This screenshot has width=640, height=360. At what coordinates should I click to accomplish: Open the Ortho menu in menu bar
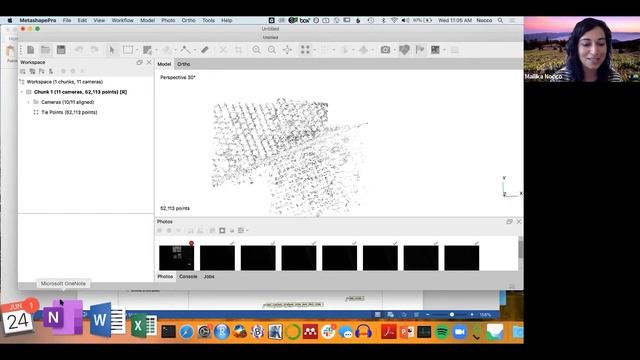pos(189,20)
